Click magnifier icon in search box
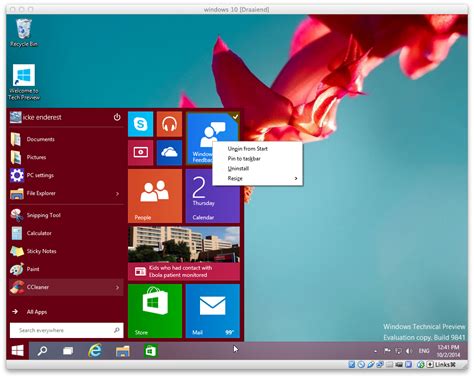Screen dimensions: 474x378 (x=116, y=330)
